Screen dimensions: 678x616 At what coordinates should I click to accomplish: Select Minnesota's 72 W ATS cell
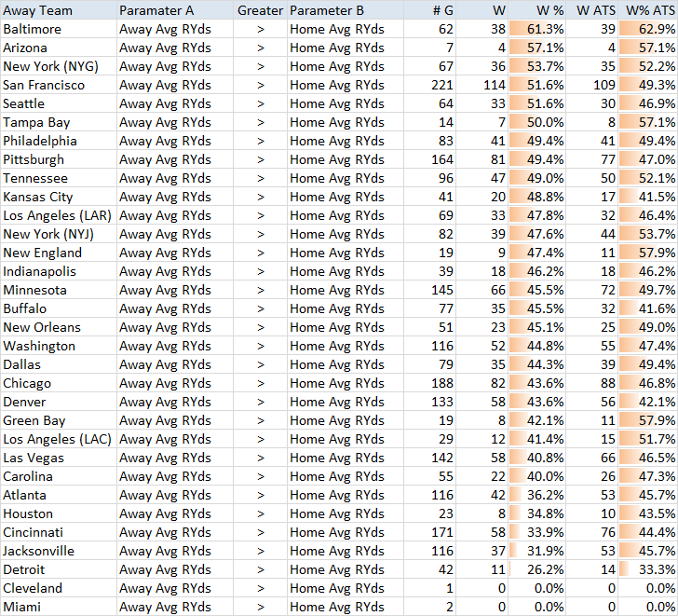(x=592, y=290)
